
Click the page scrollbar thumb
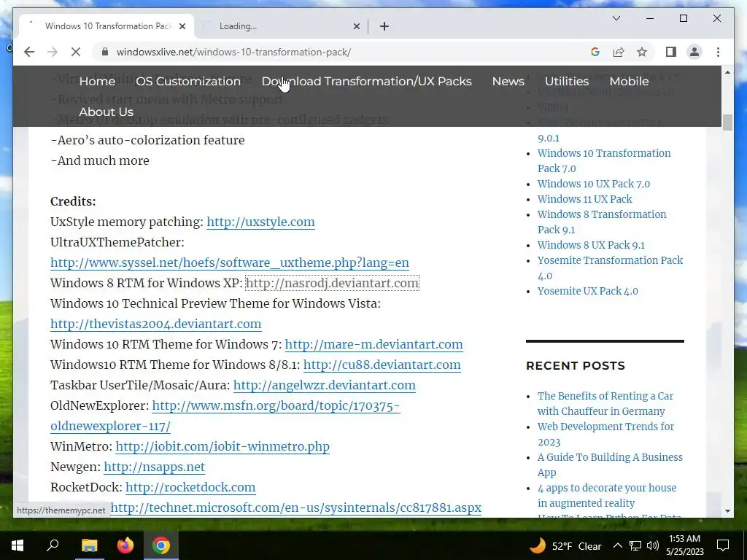pos(727,122)
